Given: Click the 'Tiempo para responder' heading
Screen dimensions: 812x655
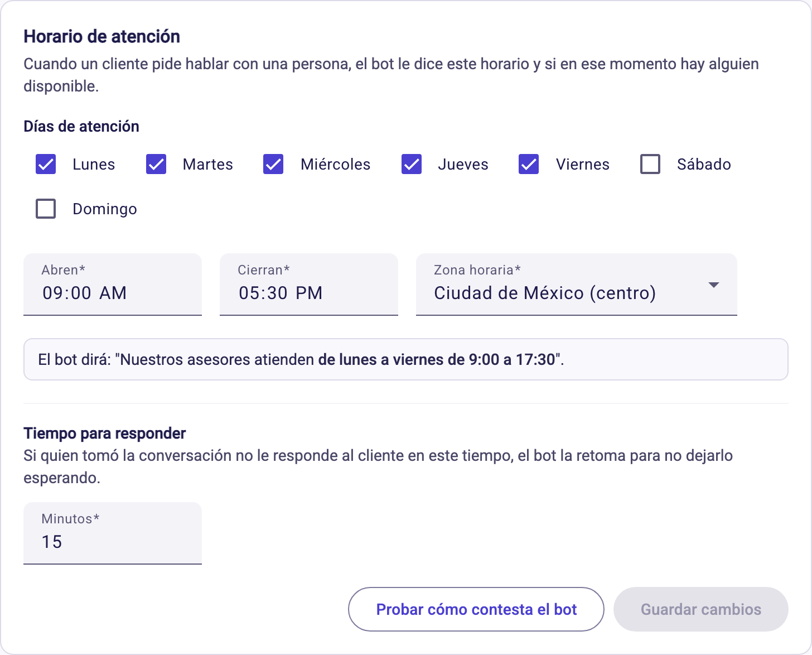Looking at the screenshot, I should [x=105, y=434].
